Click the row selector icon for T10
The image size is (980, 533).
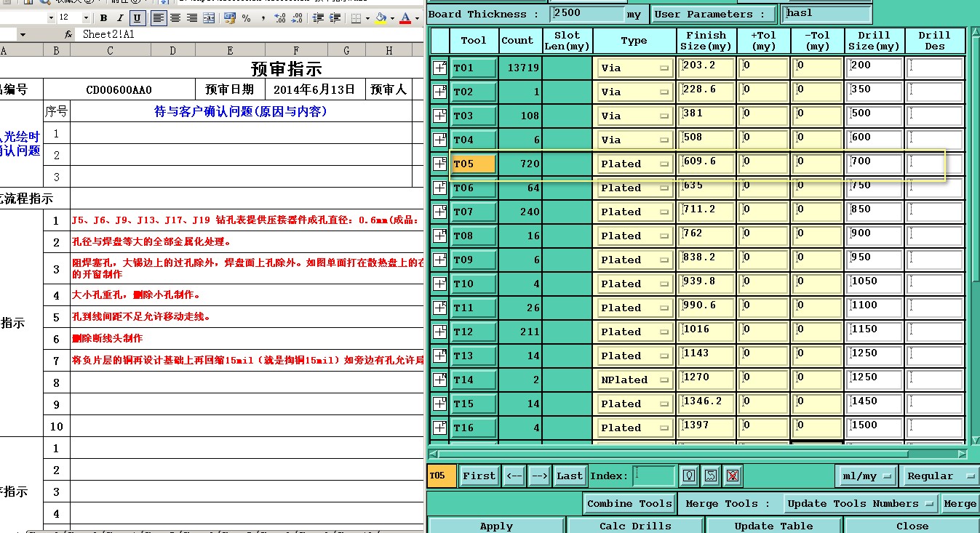(x=439, y=284)
